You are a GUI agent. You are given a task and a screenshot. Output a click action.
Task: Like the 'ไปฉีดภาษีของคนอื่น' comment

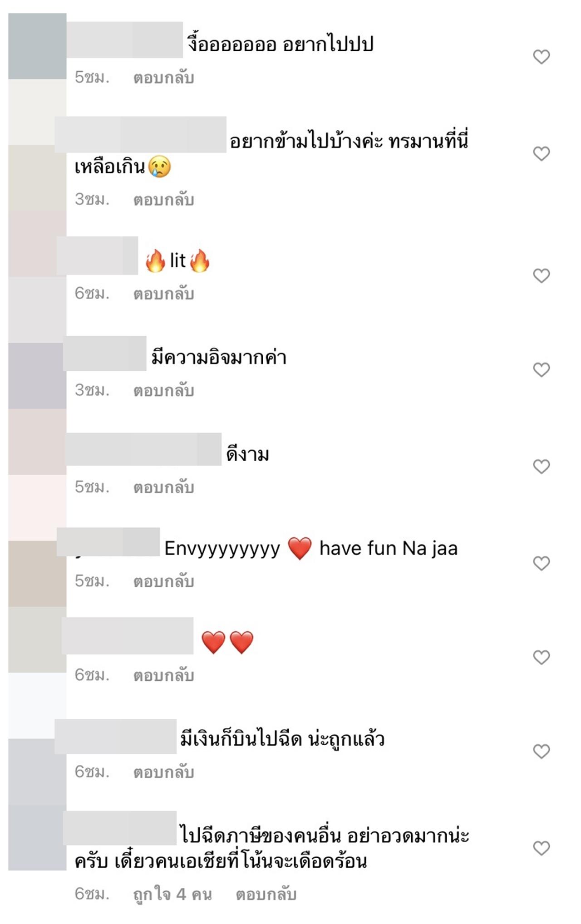pyautogui.click(x=541, y=848)
